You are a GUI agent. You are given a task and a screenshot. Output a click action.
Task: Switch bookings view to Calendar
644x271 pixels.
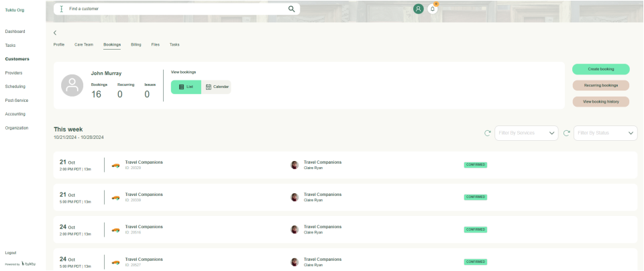[x=217, y=87]
